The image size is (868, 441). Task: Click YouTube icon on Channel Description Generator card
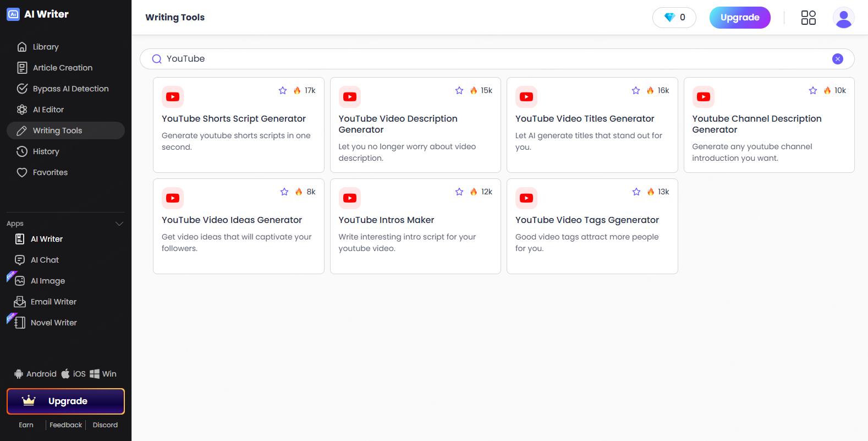[x=704, y=97]
